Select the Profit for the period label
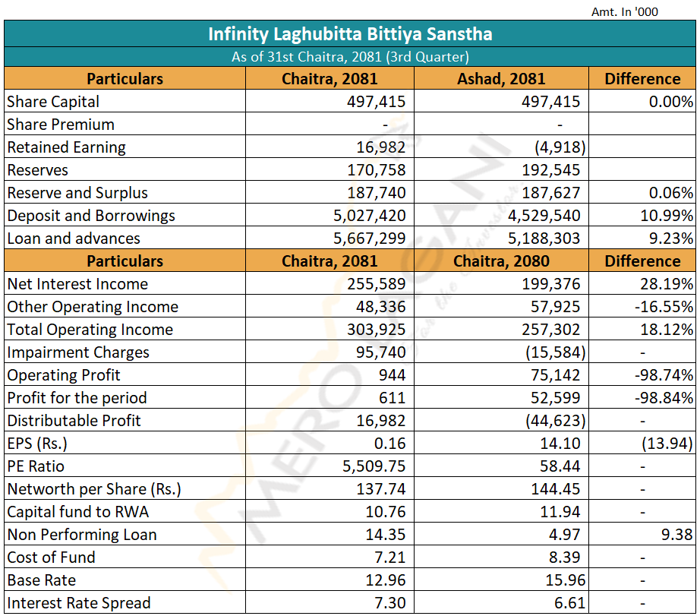This screenshot has width=700, height=616. pos(77,398)
